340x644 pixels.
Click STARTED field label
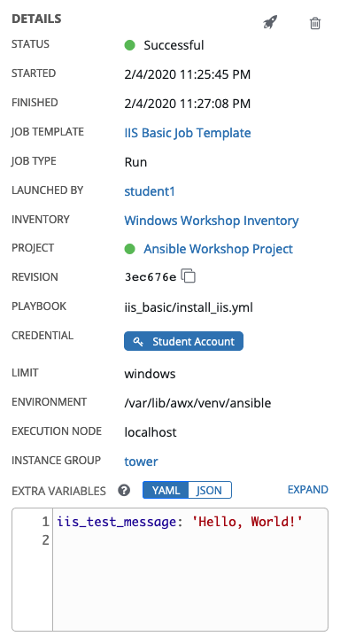[34, 74]
